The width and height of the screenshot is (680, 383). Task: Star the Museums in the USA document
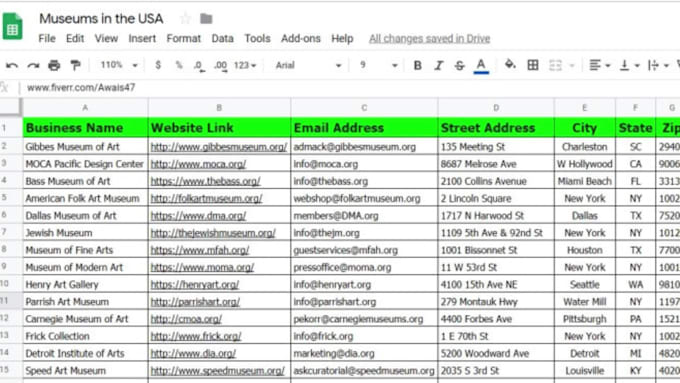click(x=186, y=19)
